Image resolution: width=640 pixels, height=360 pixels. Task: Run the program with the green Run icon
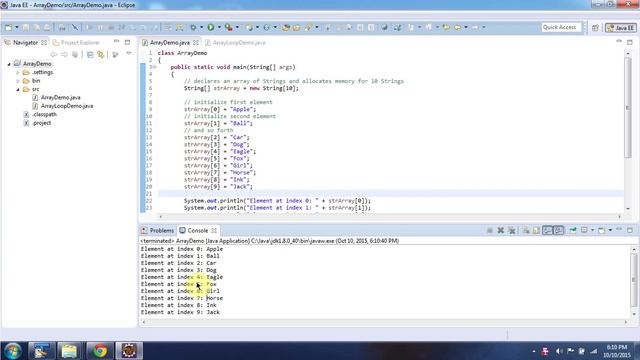pos(211,27)
